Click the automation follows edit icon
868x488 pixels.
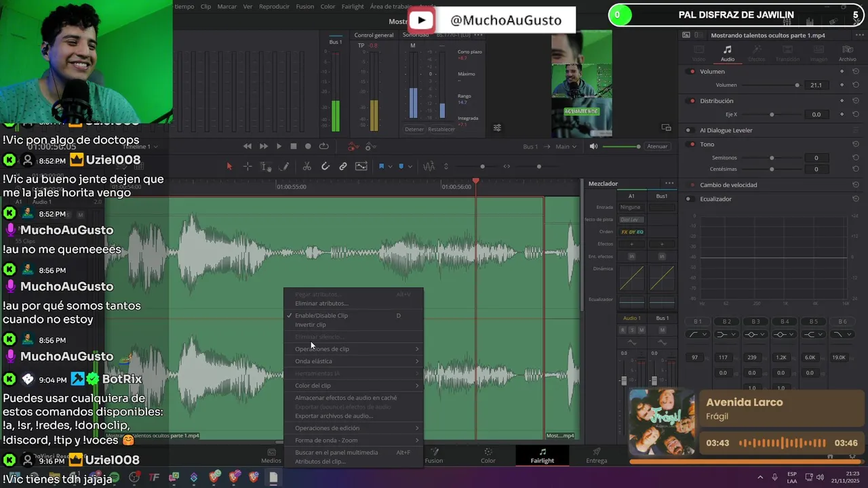(361, 167)
